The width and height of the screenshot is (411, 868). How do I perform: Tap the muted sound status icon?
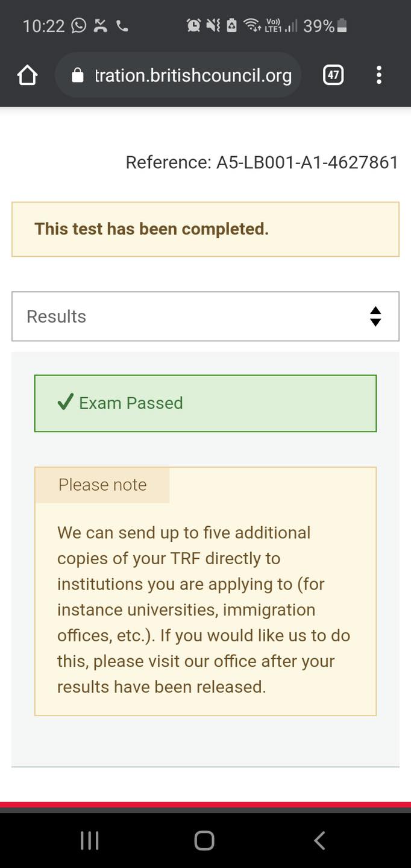tap(213, 25)
